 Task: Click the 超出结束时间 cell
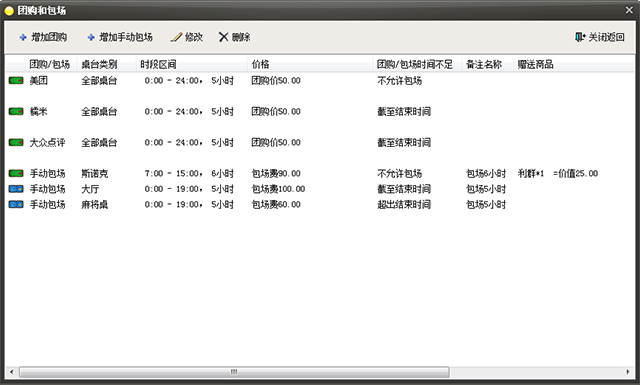404,205
